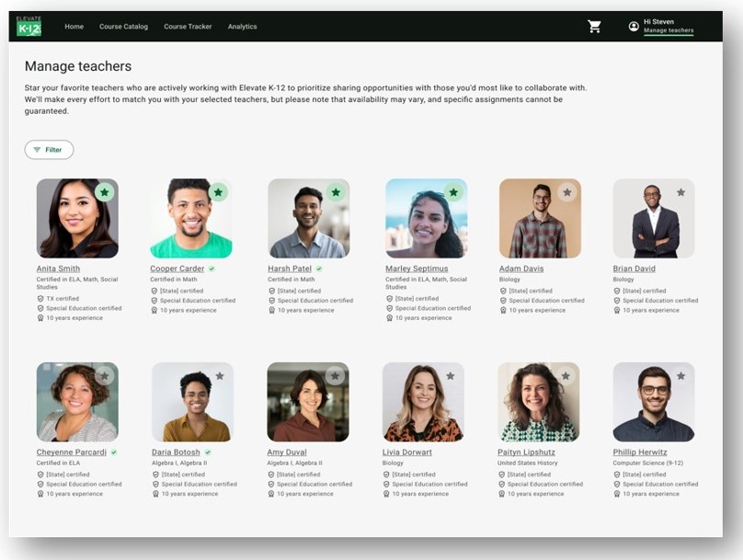Open the Course Tracker page
743x560 pixels.
(188, 27)
